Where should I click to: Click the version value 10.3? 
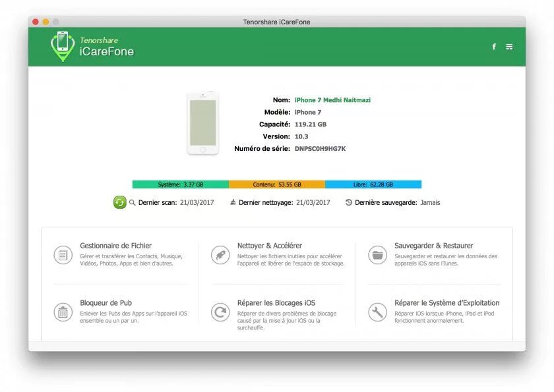pos(301,136)
